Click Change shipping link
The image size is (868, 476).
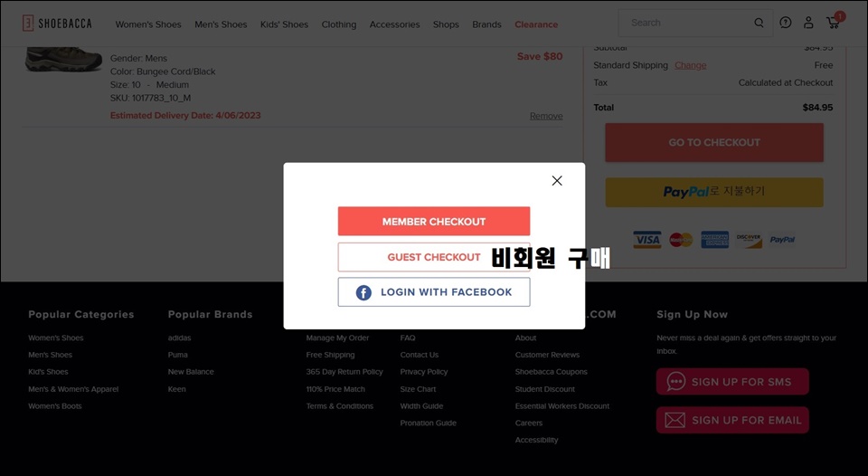[690, 65]
